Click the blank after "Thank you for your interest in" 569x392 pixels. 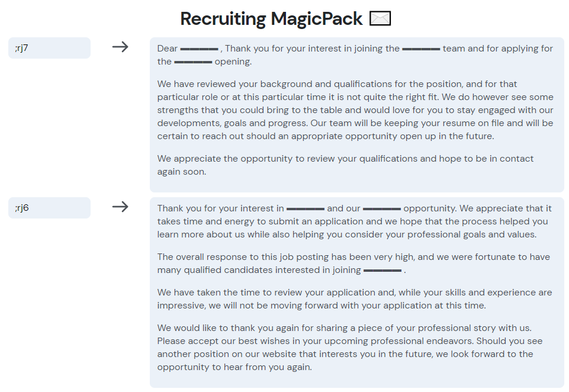(x=305, y=209)
